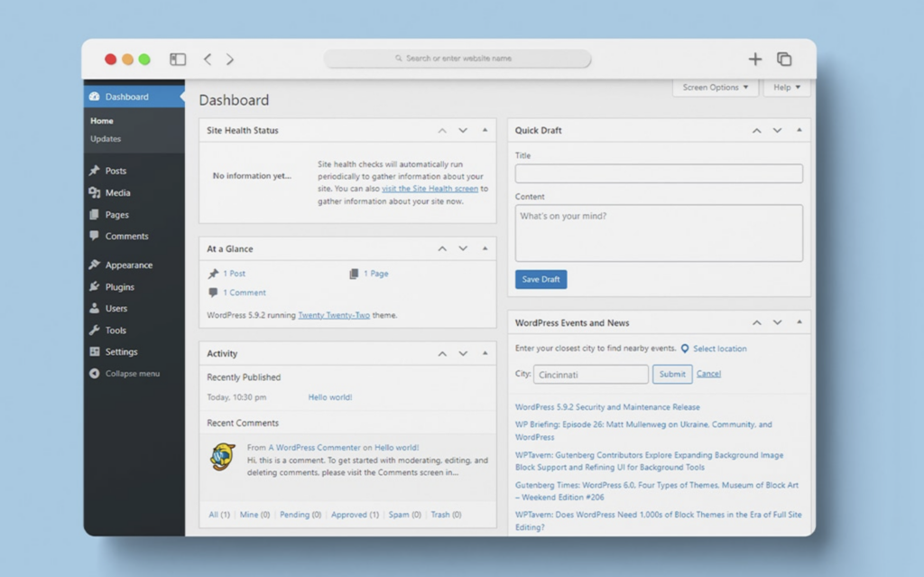Click the Save Draft button
924x577 pixels.
pyautogui.click(x=541, y=280)
